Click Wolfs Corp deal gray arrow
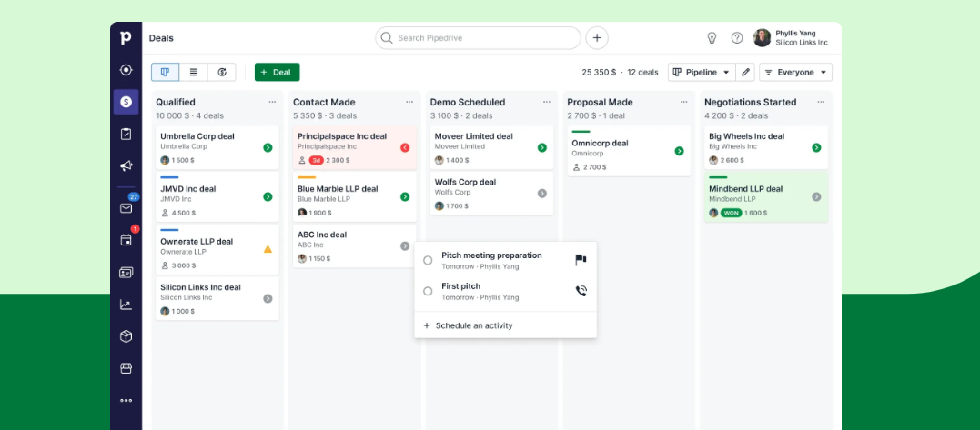Viewport: 980px width, 430px height. 542,194
